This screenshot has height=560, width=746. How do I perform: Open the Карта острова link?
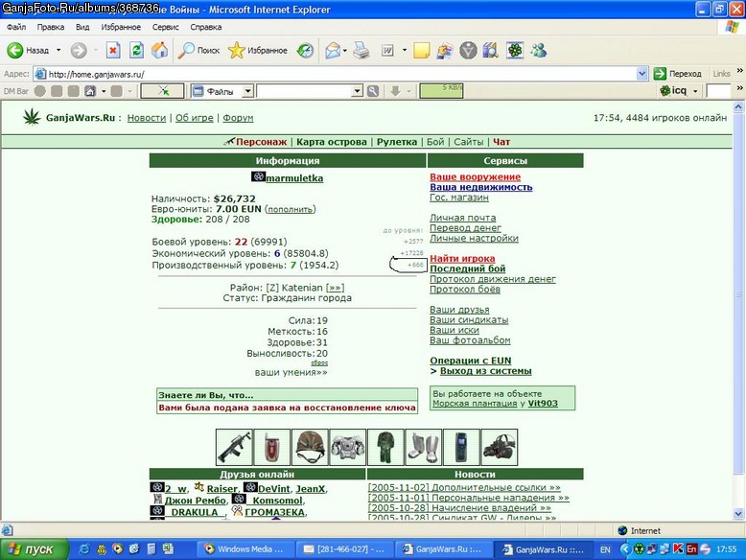[332, 142]
